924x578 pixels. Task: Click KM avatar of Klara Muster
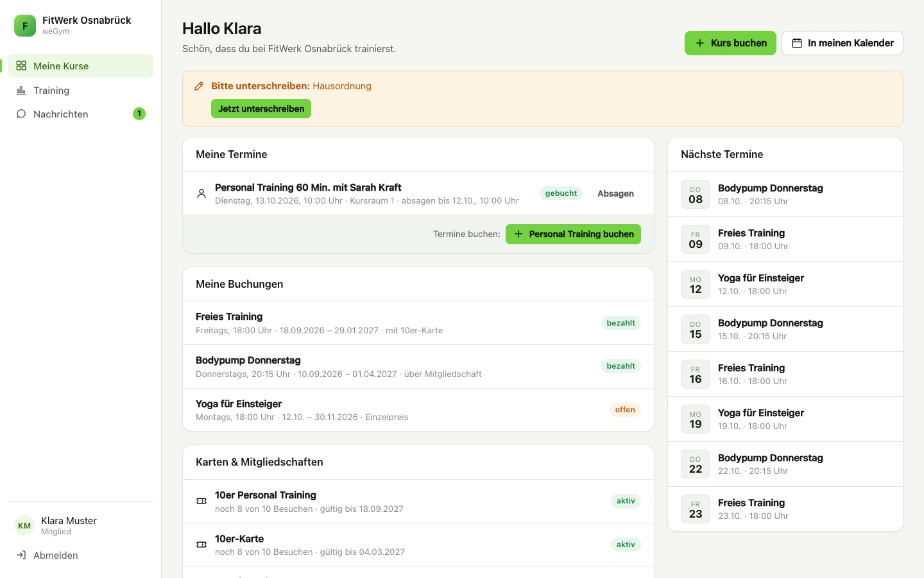pyautogui.click(x=24, y=525)
